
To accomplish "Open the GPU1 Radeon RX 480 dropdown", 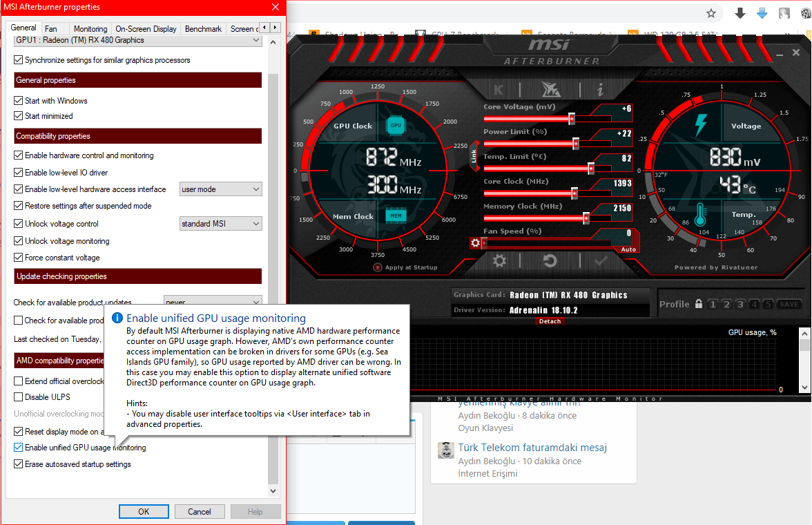I will (138, 41).
